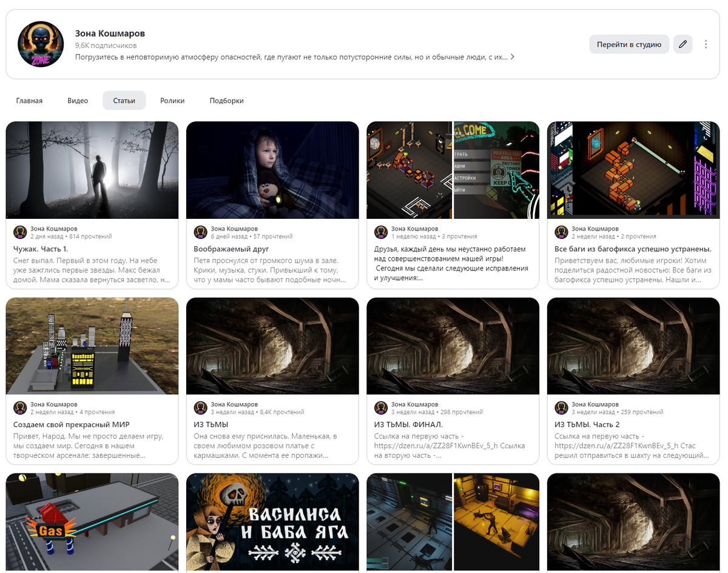Viewport: 728px width, 573px height.
Task: Open the mine tunnel thumbnail in the last row
Action: pyautogui.click(x=633, y=523)
